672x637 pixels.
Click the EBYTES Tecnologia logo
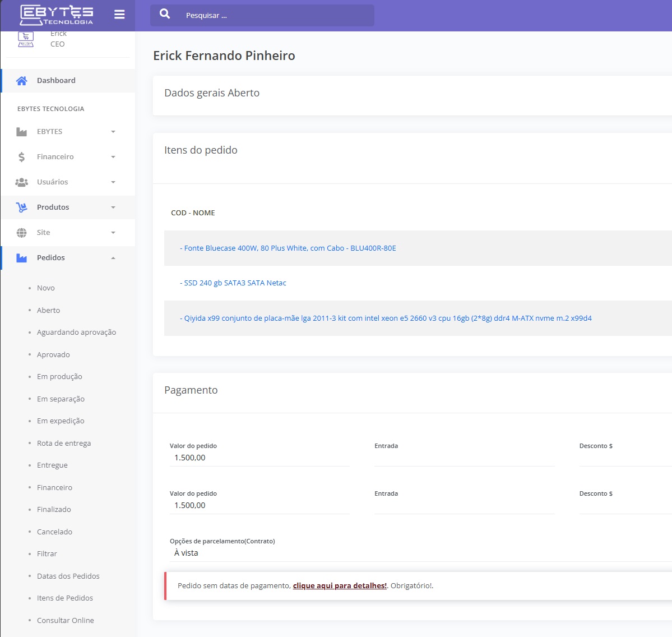[x=57, y=15]
